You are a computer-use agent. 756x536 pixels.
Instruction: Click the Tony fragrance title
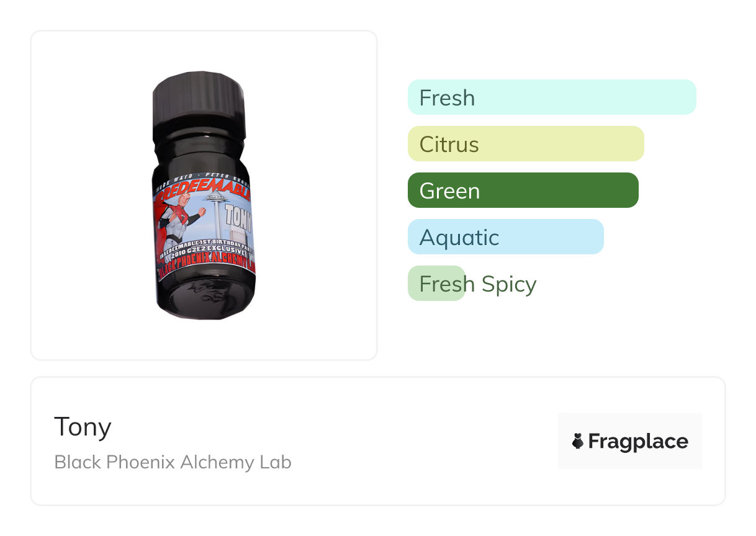(83, 427)
